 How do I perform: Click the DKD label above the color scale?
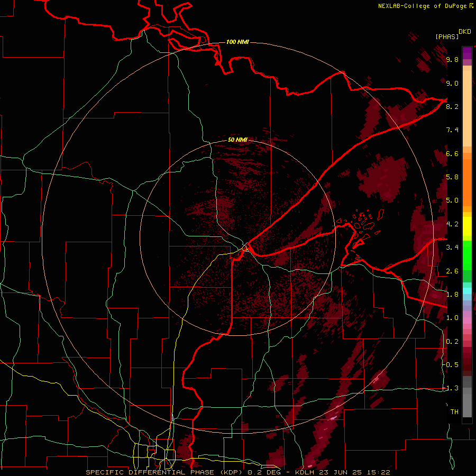pyautogui.click(x=465, y=32)
